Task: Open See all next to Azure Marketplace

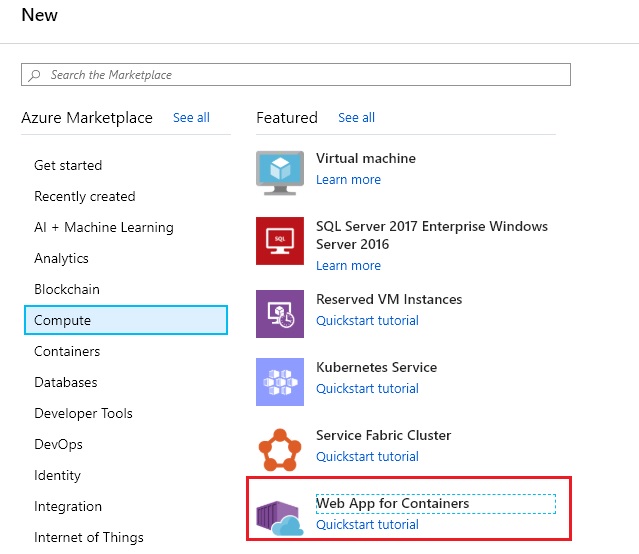Action: coord(191,118)
